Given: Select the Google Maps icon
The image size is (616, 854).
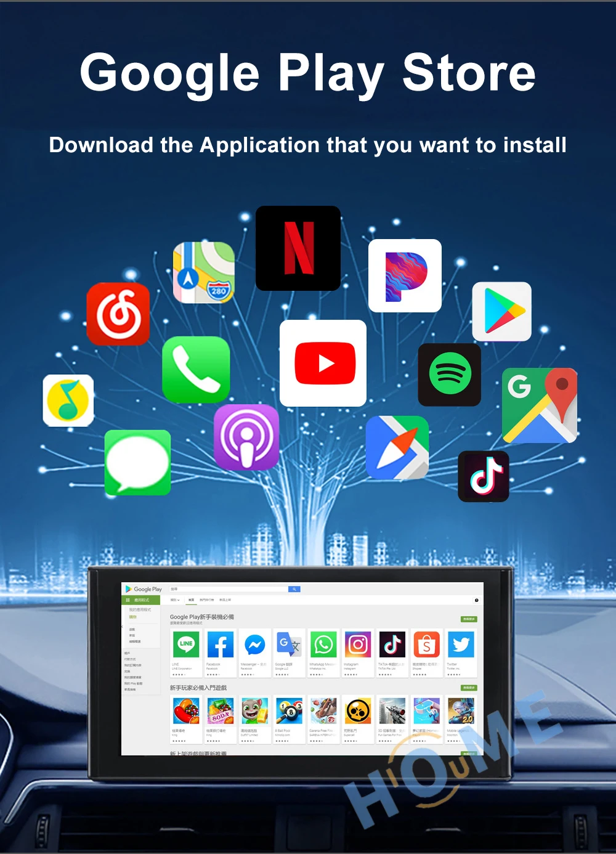Looking at the screenshot, I should 540,405.
